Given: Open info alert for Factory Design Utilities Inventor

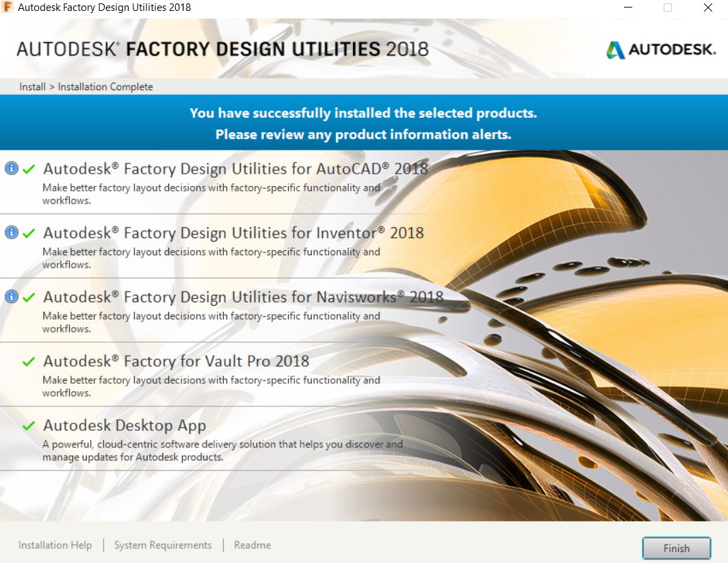Looking at the screenshot, I should (12, 232).
